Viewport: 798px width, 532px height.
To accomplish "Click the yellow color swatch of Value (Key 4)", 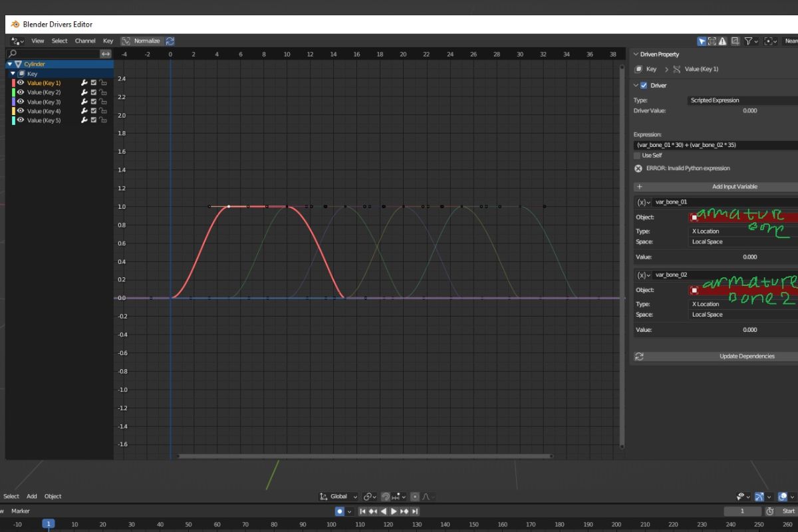I will 14,111.
